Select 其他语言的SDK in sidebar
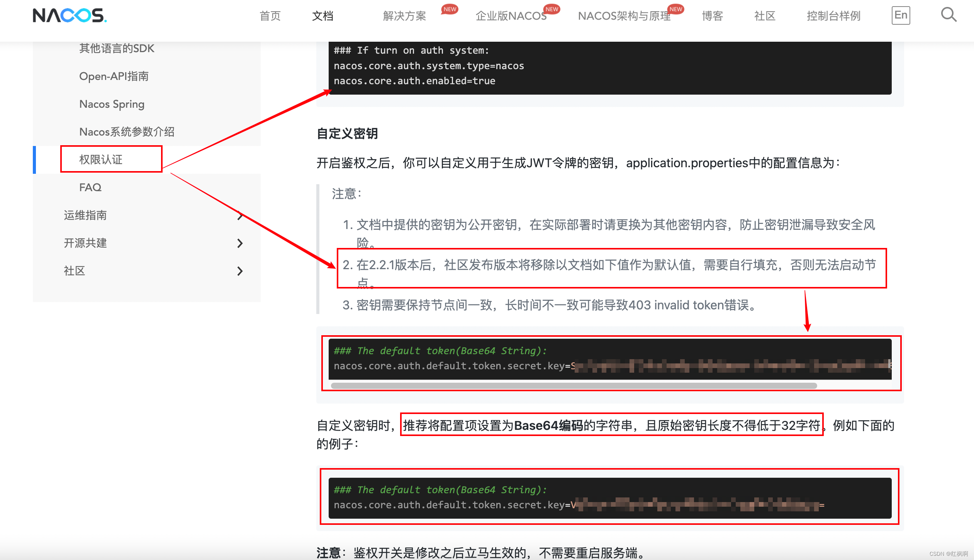The height and width of the screenshot is (560, 974). coord(117,48)
